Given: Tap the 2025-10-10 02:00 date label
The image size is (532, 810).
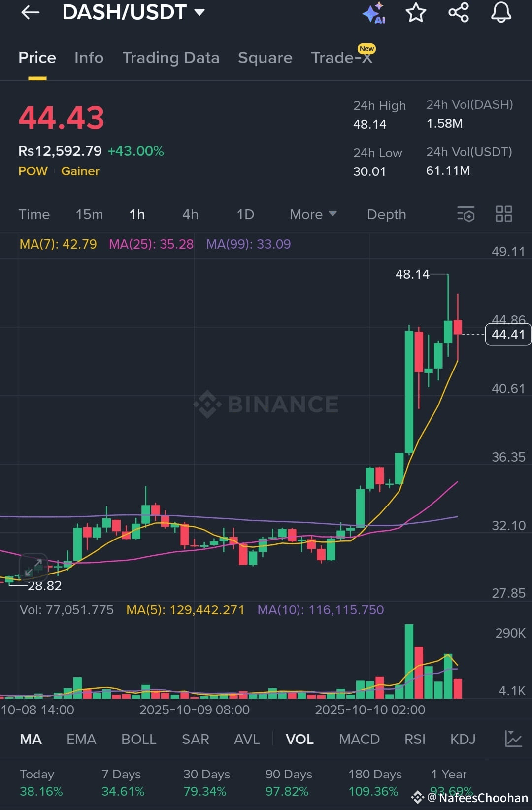Looking at the screenshot, I should click(x=370, y=709).
